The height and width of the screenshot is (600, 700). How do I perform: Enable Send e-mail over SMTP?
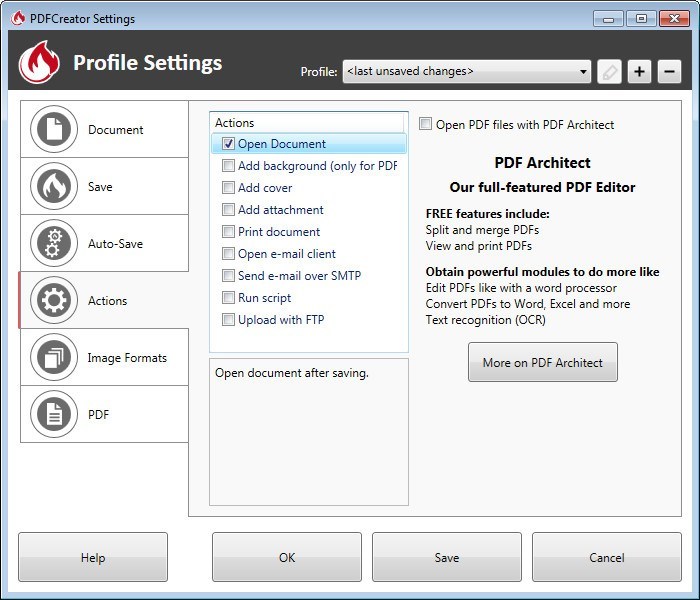228,275
